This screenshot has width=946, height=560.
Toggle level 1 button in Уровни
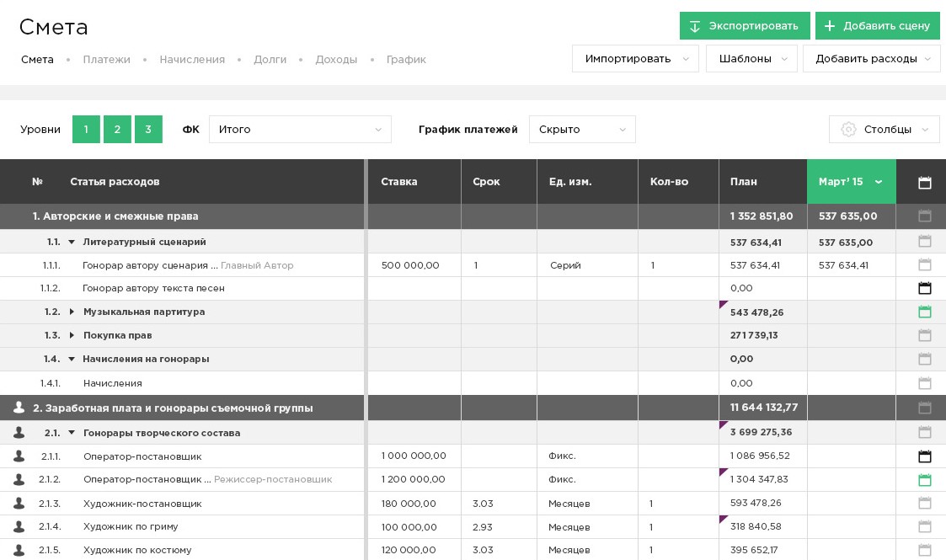[86, 130]
